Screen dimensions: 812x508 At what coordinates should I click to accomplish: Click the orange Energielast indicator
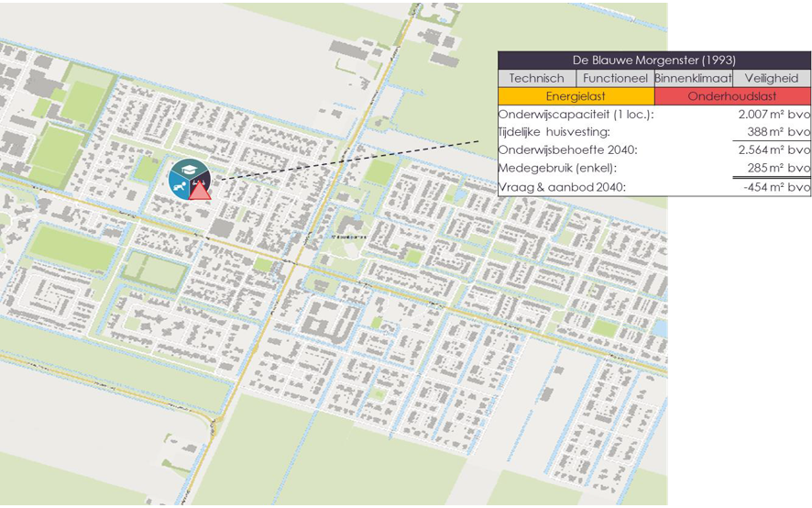coord(576,96)
